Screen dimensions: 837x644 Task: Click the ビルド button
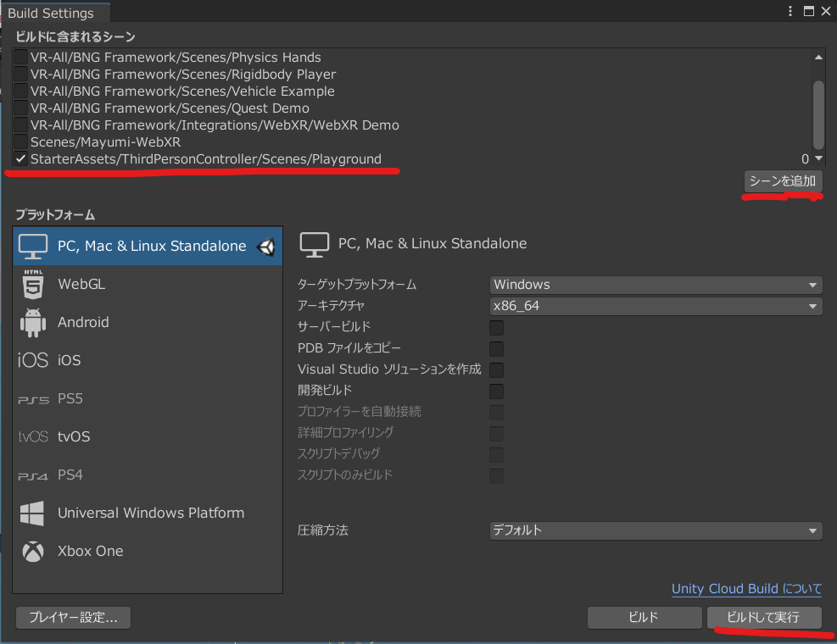click(644, 618)
